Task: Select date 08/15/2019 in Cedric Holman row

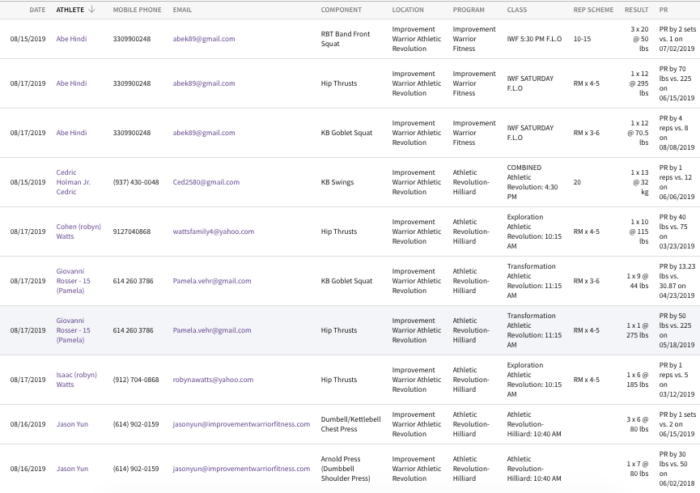Action: click(28, 182)
